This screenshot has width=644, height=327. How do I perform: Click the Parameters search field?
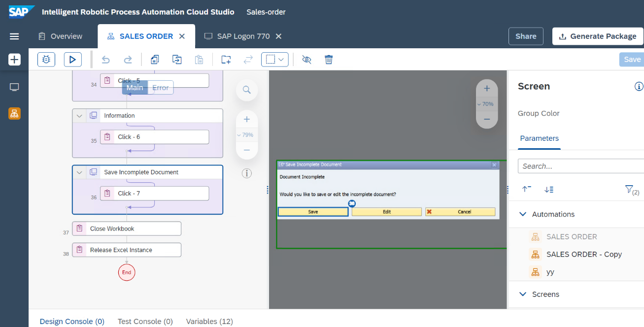580,166
